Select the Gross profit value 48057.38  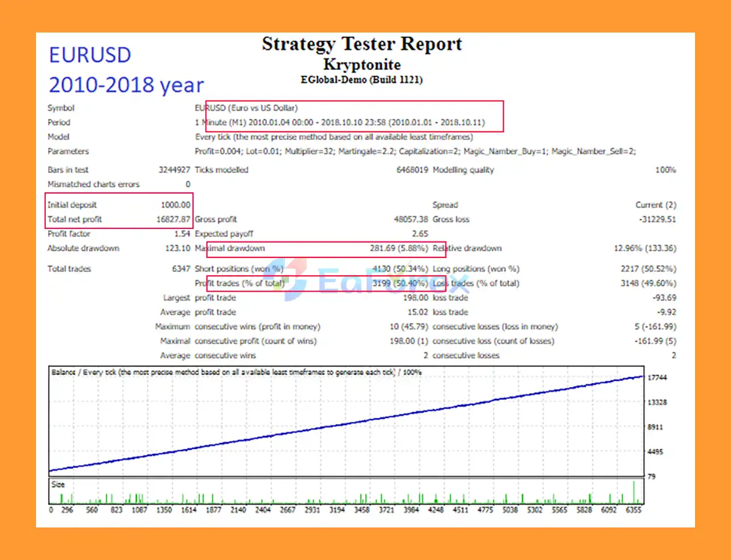click(411, 219)
